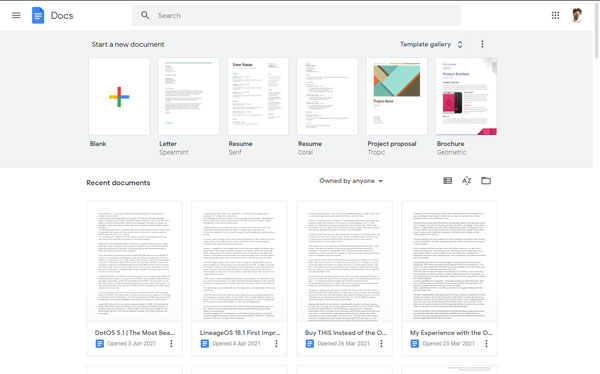Click the 'Brochure' label
Viewport: 600px width, 374px height.
click(x=450, y=144)
